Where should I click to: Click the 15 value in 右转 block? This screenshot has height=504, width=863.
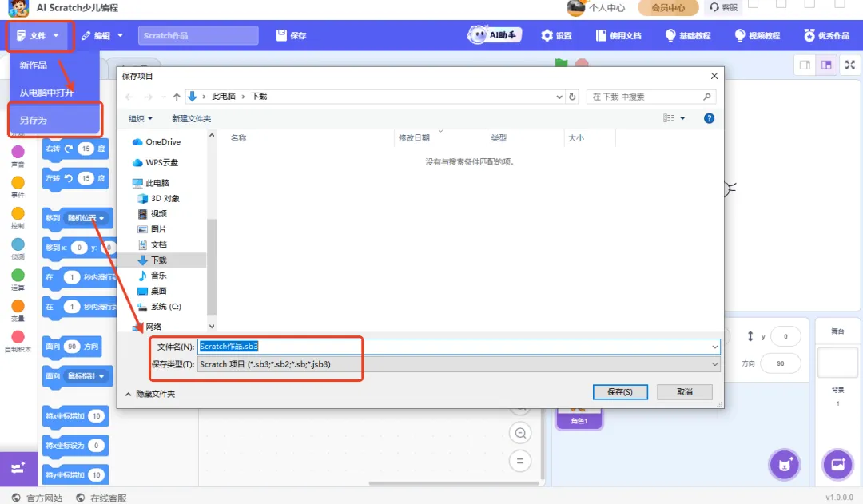click(x=86, y=149)
